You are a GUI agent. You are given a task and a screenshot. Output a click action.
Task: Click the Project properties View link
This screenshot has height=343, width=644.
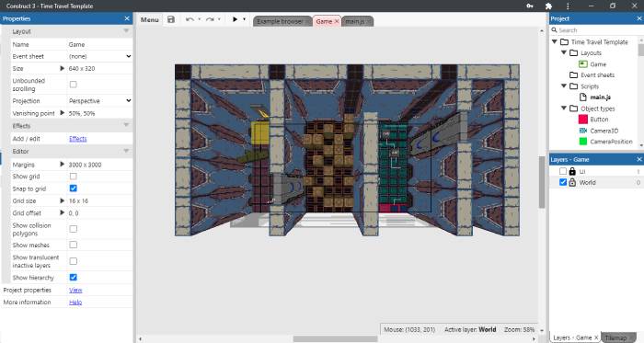click(x=75, y=290)
